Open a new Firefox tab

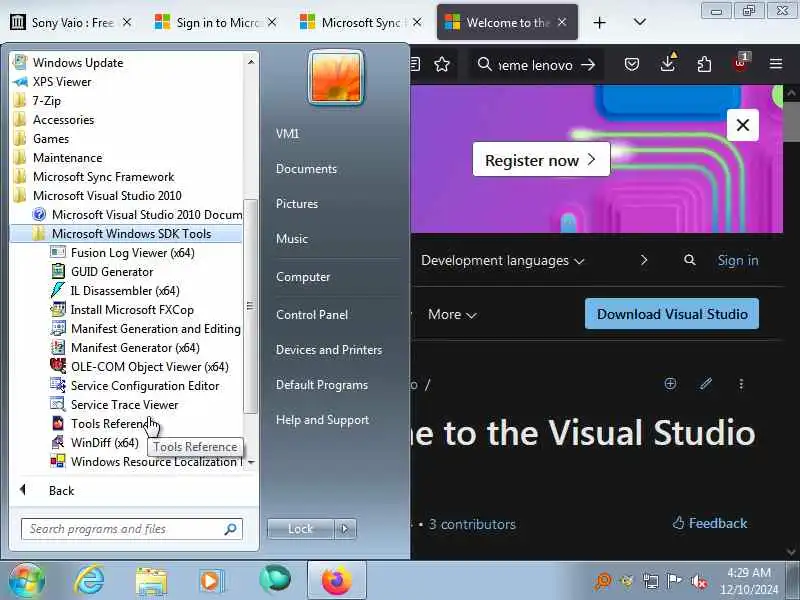[599, 22]
